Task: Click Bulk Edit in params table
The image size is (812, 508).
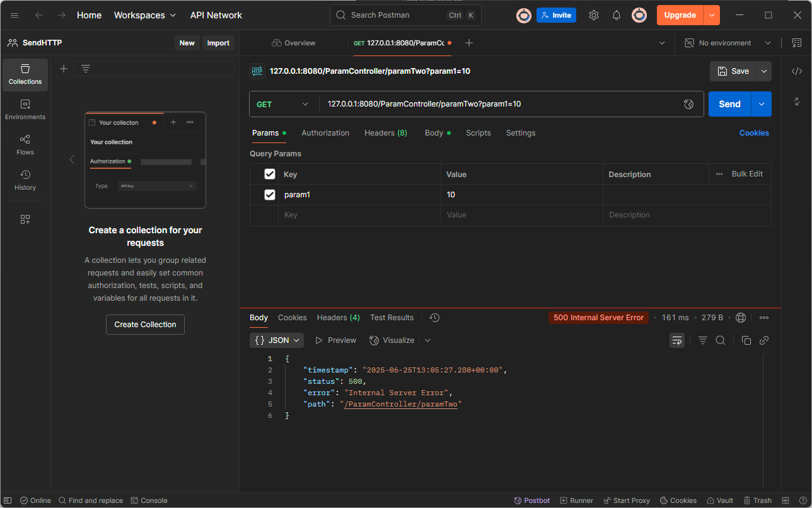Action: click(747, 174)
